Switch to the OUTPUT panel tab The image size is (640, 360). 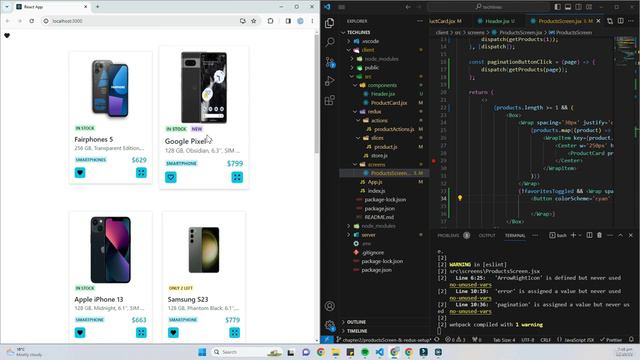[x=487, y=236]
